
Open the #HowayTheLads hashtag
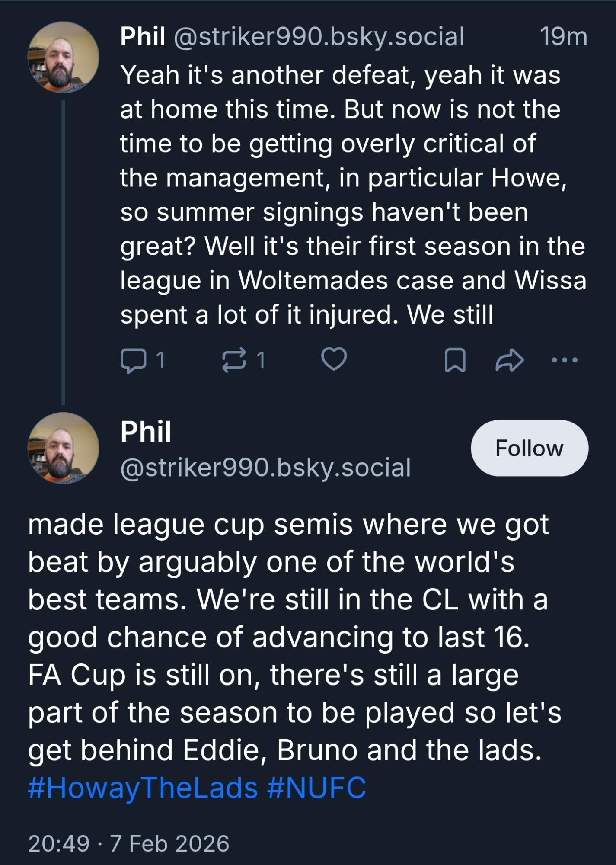coord(143,788)
